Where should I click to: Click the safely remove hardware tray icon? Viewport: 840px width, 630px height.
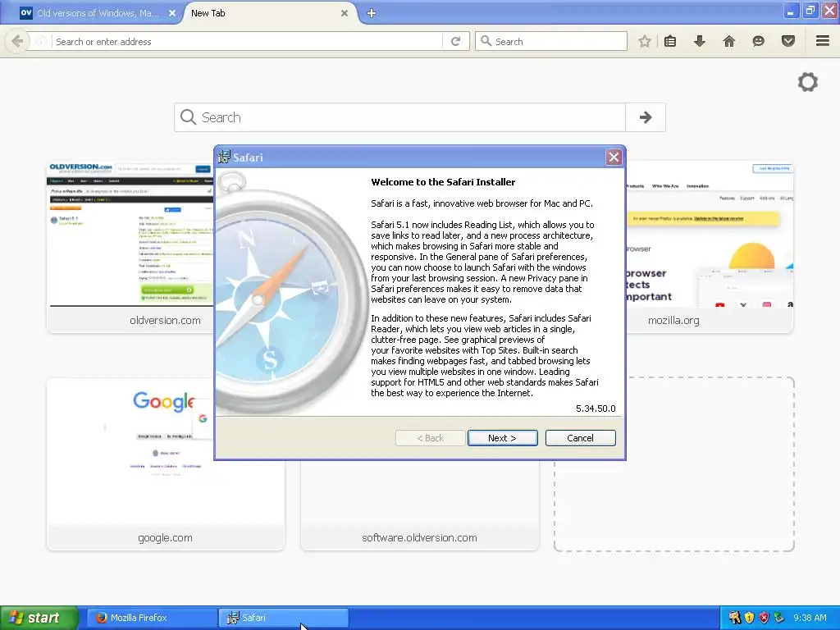779,618
